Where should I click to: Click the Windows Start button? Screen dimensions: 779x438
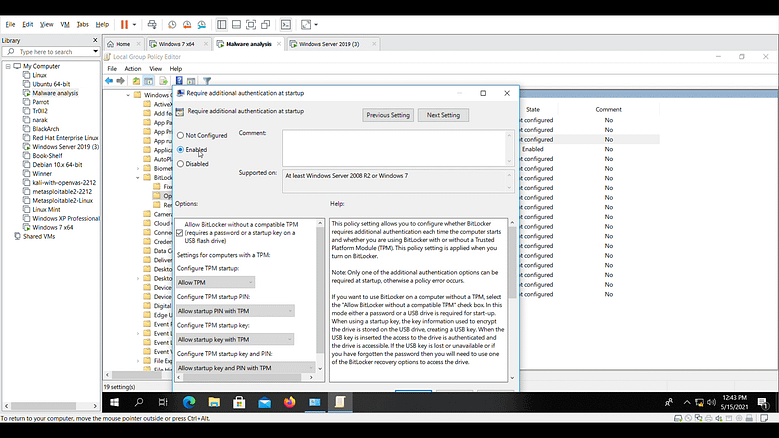click(114, 402)
